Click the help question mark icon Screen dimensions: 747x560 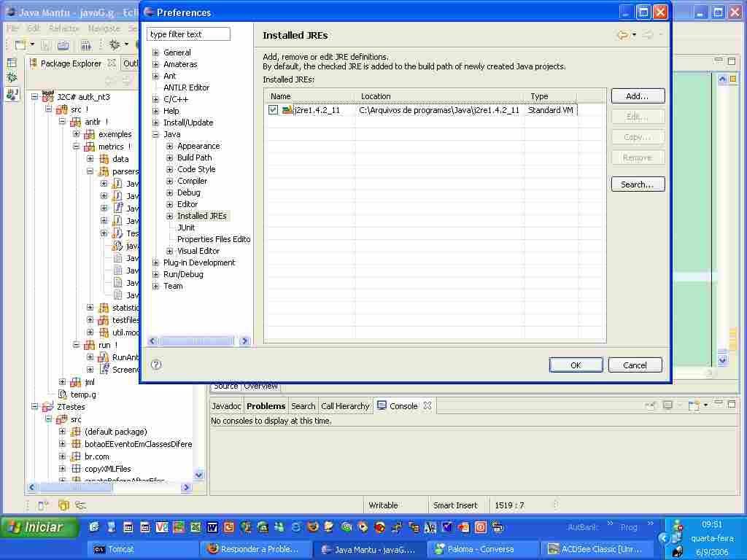point(156,365)
